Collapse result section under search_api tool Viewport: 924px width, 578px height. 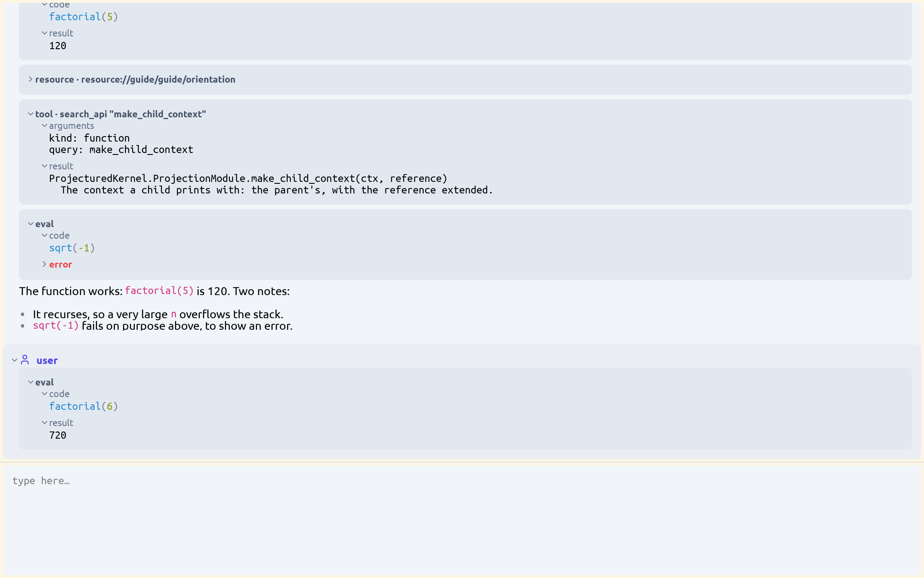pyautogui.click(x=44, y=166)
